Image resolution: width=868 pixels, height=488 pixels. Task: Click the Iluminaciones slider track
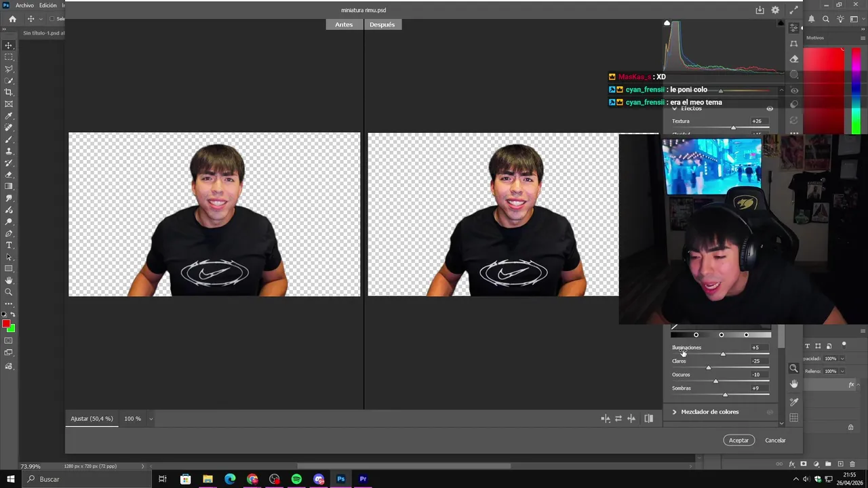(720, 354)
